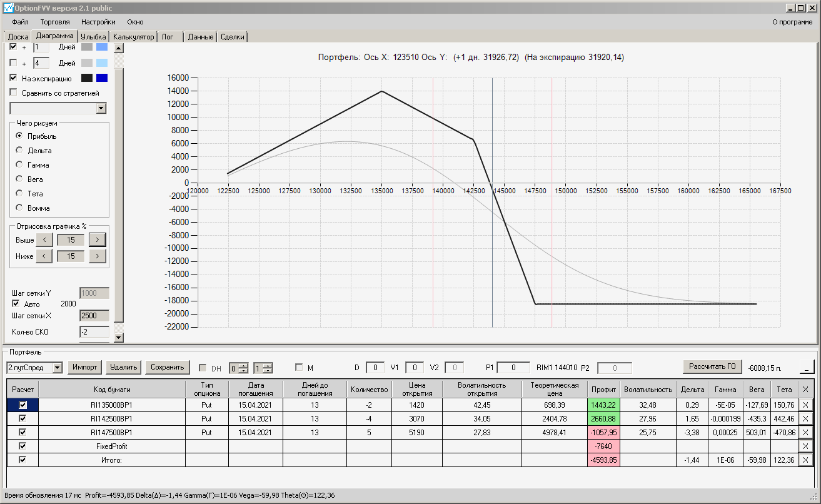
Task: Toggle the +1 Дней curve checkbox
Action: pos(13,47)
